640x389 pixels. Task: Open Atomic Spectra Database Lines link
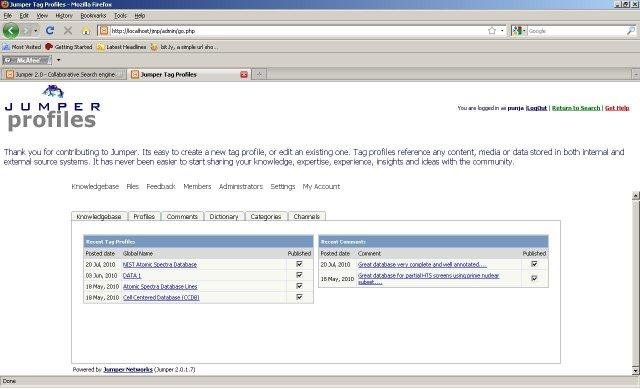160,287
